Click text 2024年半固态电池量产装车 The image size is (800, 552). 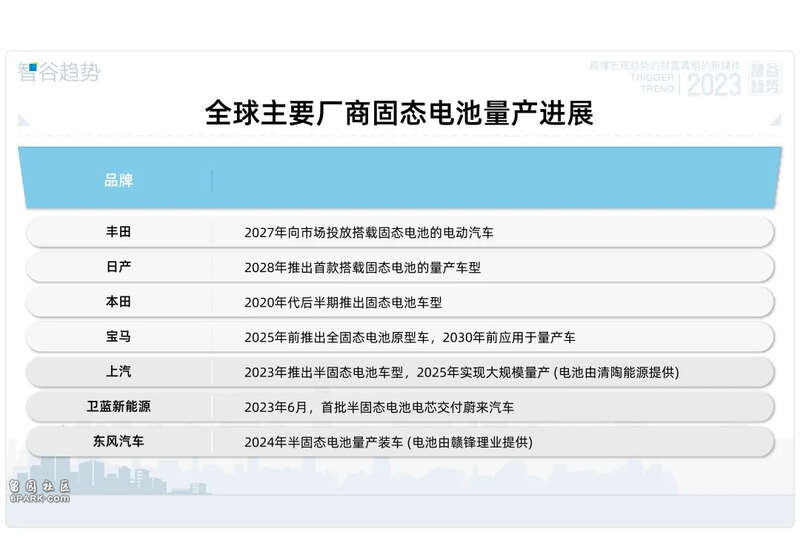click(x=324, y=442)
